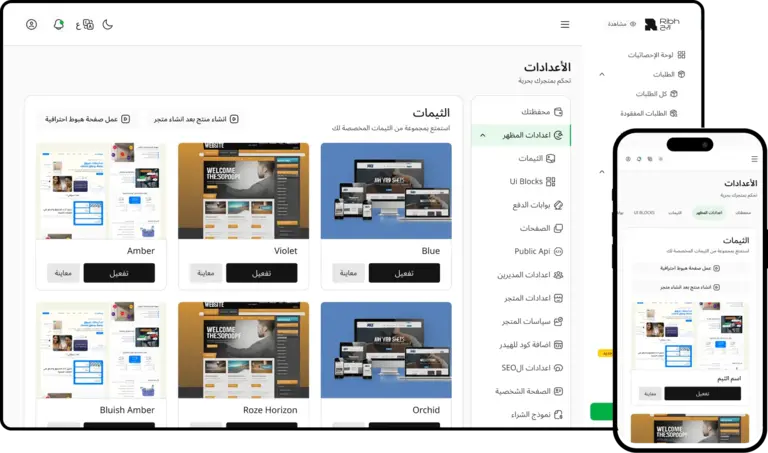
Task: Preview the Violet theme with معاينة
Action: [205, 273]
